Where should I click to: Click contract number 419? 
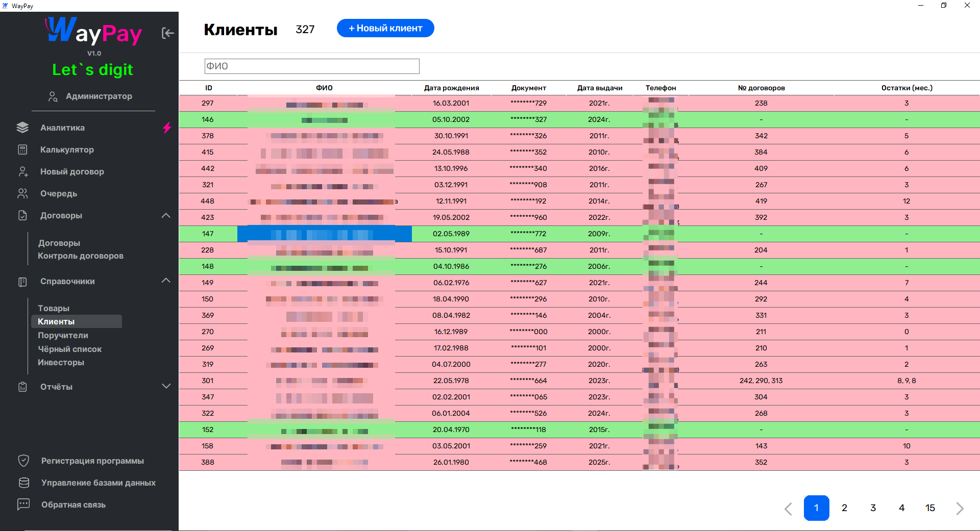point(761,201)
